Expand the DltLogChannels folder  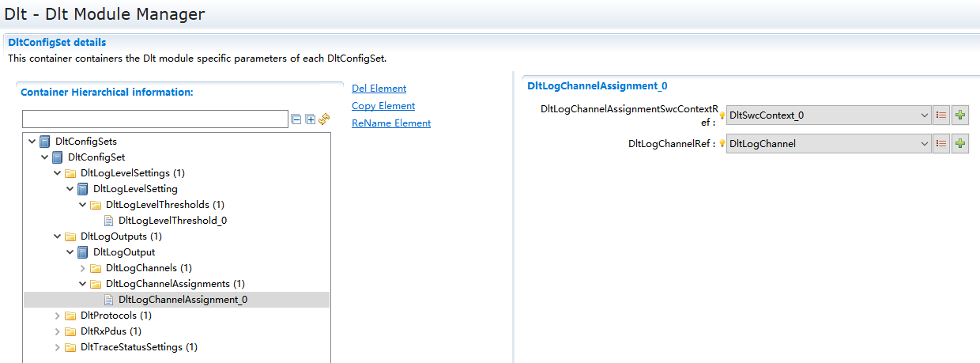pyautogui.click(x=83, y=268)
